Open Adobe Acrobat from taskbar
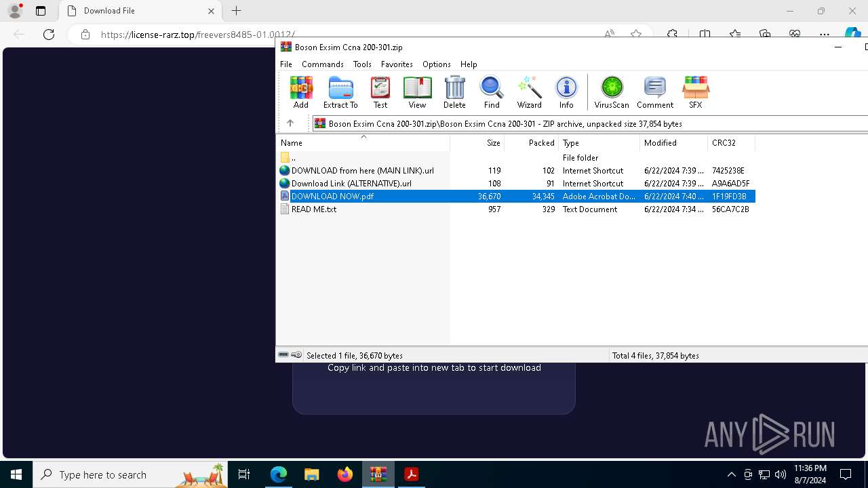This screenshot has width=868, height=488. (411, 474)
